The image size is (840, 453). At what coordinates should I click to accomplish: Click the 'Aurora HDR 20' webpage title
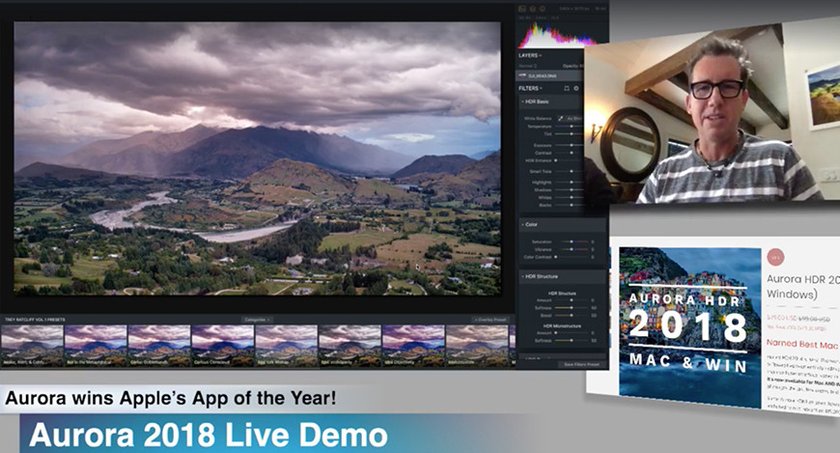(803, 279)
